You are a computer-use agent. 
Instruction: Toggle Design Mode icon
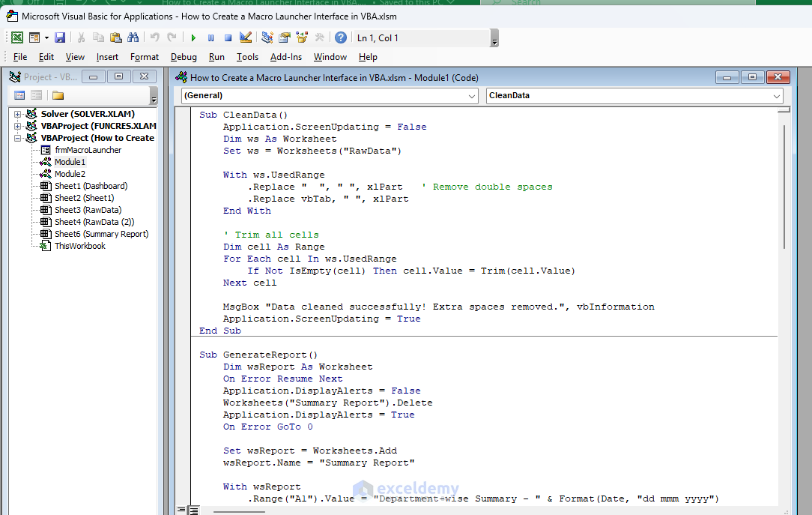246,37
